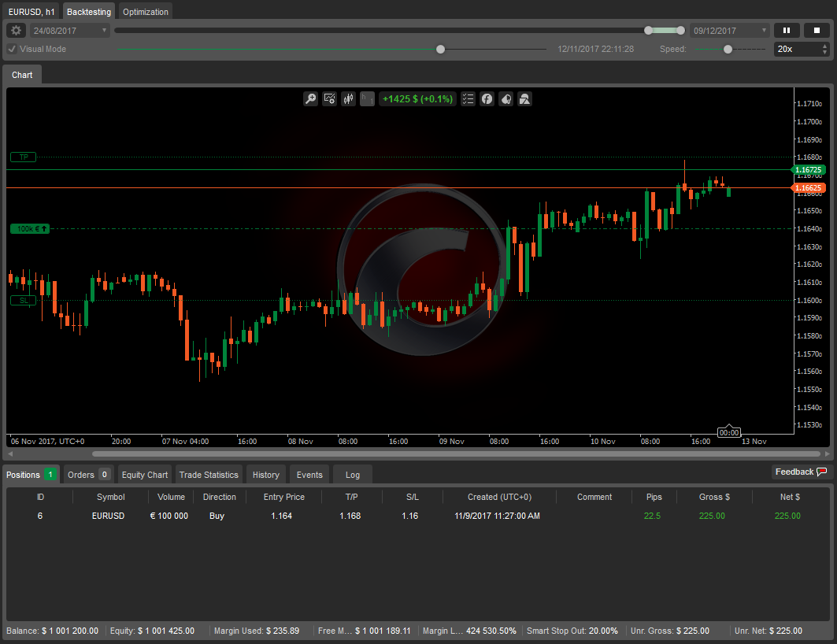Switch to the Backtesting tab

[x=89, y=12]
